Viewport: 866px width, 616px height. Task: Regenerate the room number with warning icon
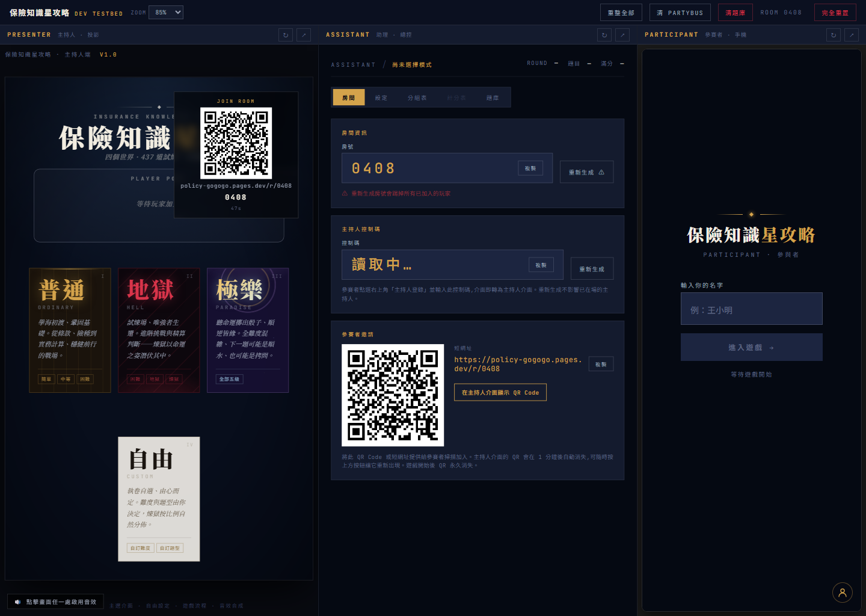[587, 172]
